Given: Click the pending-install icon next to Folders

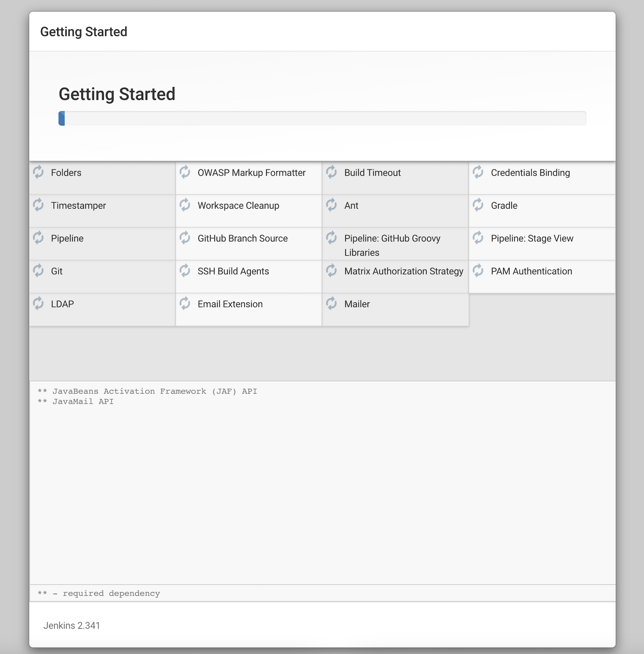Looking at the screenshot, I should pos(38,172).
